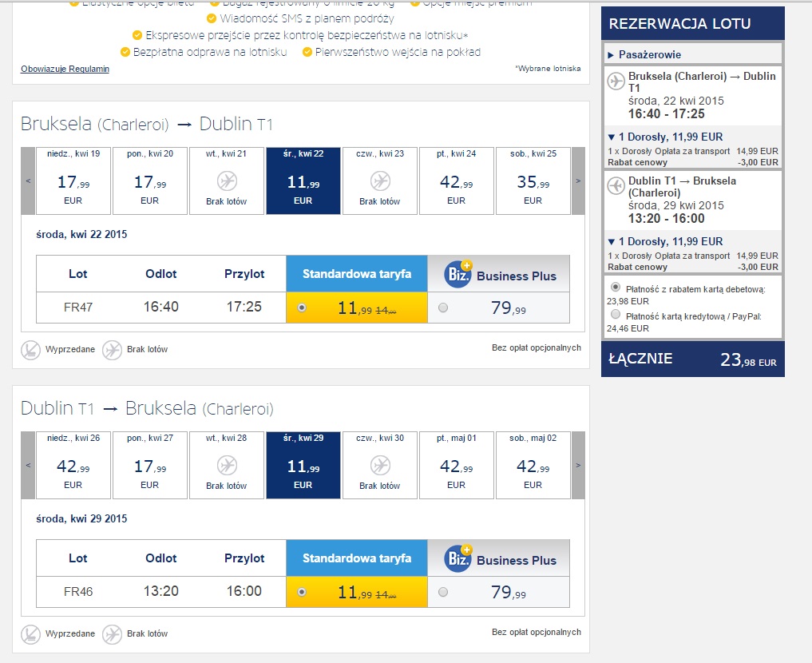This screenshot has height=663, width=812.
Task: Click the plane icon beside the Dublin → Bruksela summary
Action: 616,185
